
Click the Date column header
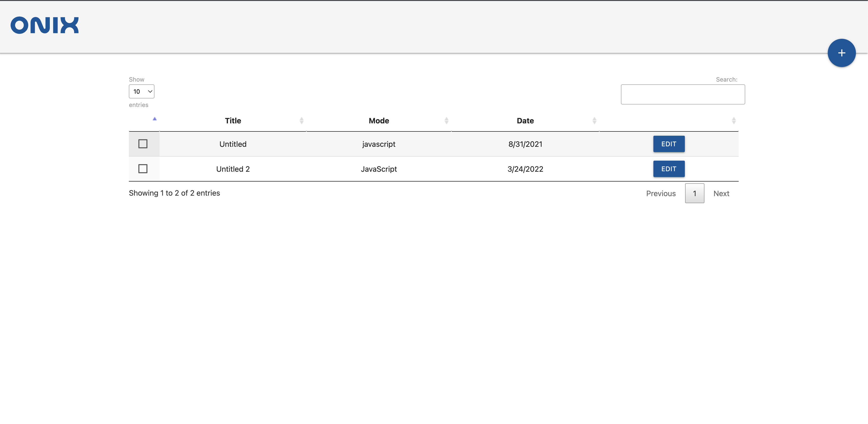[525, 121]
